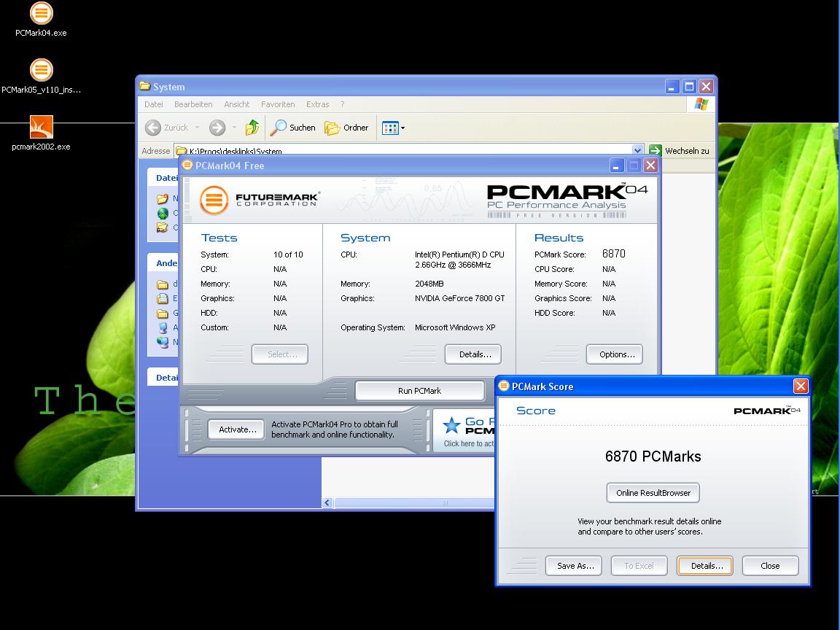840x630 pixels.
Task: Open system Details... in PCMark04 window
Action: [x=473, y=354]
